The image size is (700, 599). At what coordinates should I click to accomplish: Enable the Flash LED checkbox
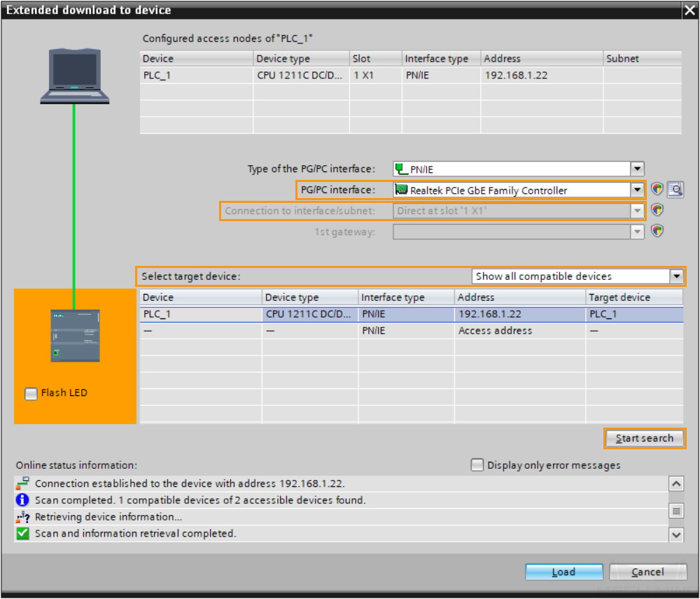[x=31, y=393]
